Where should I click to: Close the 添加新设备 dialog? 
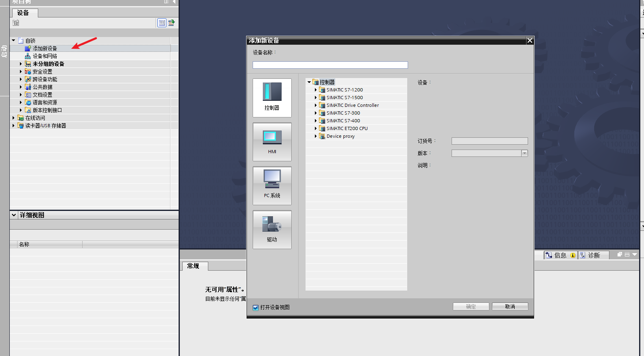pyautogui.click(x=530, y=40)
